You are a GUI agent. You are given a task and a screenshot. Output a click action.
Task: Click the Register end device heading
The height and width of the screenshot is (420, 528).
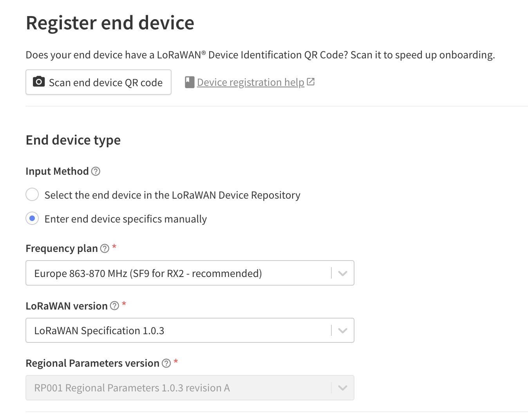coord(110,23)
